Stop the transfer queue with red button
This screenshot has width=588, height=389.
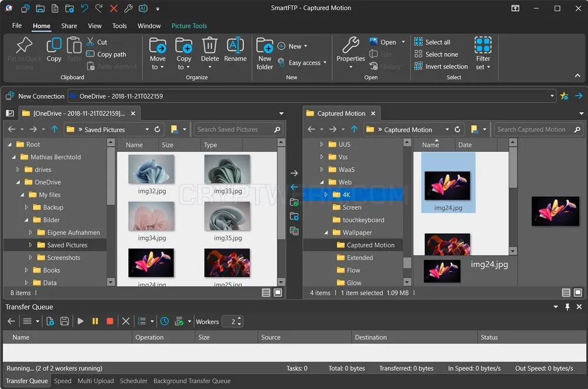pos(110,321)
